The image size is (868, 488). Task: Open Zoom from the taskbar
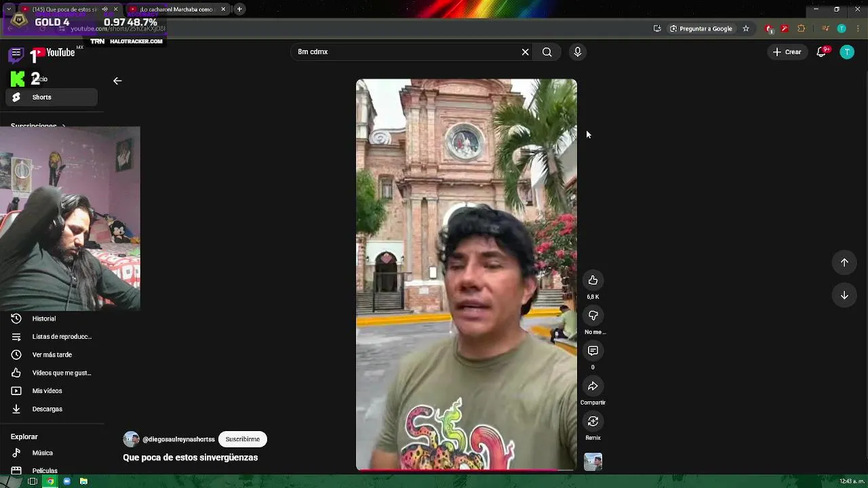pyautogui.click(x=67, y=481)
